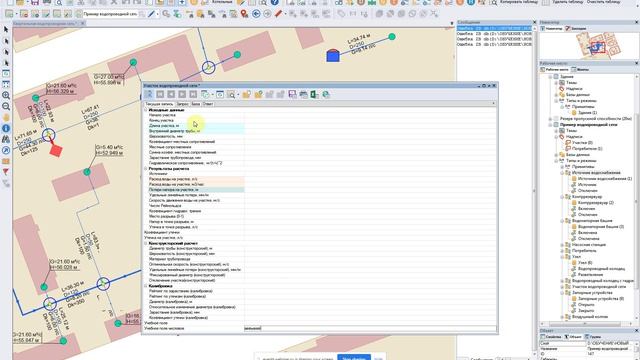This screenshot has height=360, width=640.
Task: Select 'Потребители' tree item
Action: pos(584,251)
